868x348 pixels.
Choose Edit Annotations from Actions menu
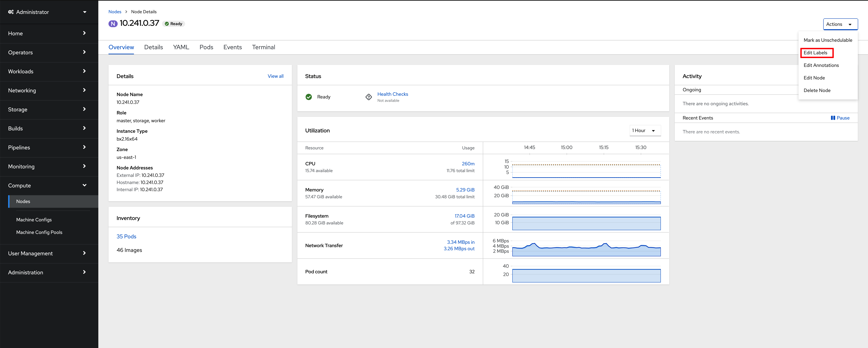(827, 65)
